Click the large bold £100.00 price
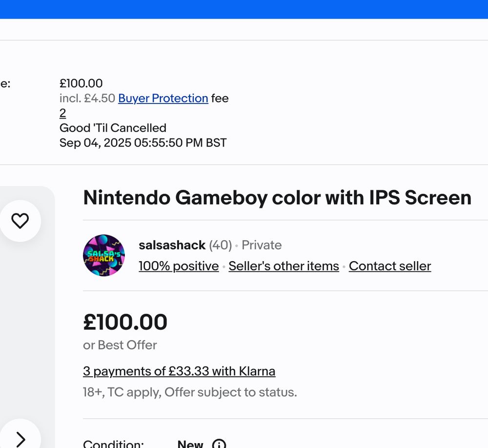The height and width of the screenshot is (448, 488). tap(125, 322)
